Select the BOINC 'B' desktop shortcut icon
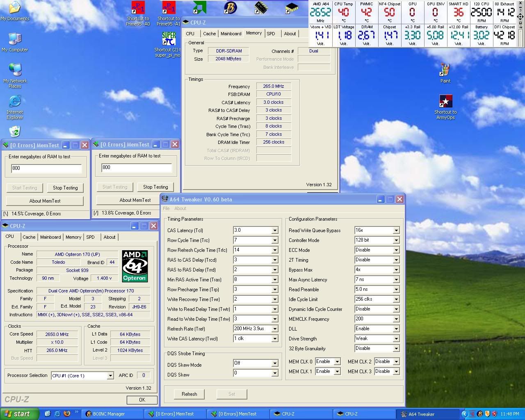Image resolution: width=525 pixels, height=420 pixels. [x=230, y=7]
